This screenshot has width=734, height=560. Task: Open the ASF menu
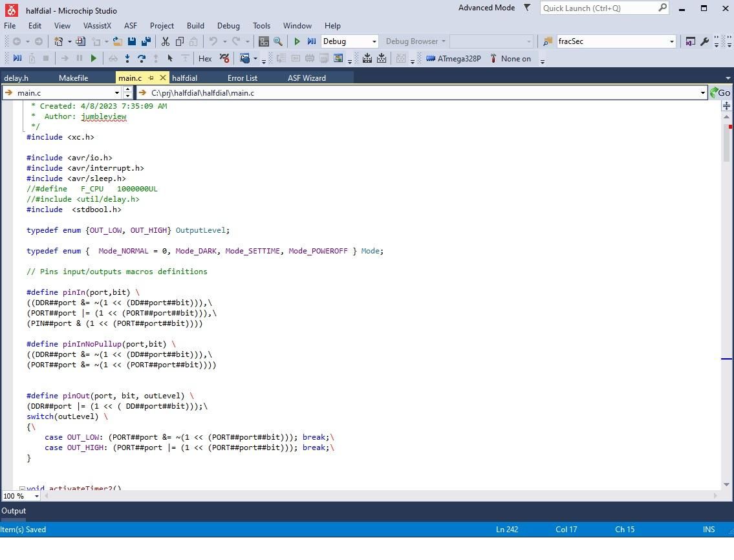click(x=131, y=26)
